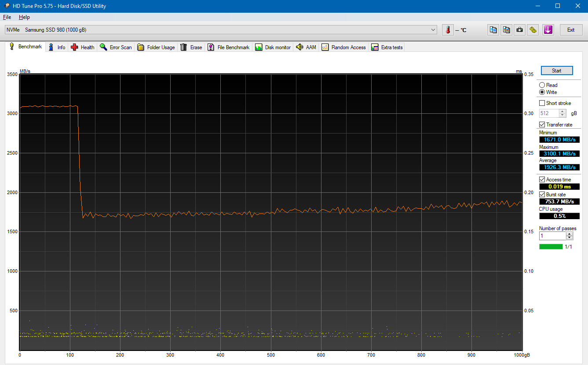
Task: Click the purple download arrow icon
Action: [548, 30]
